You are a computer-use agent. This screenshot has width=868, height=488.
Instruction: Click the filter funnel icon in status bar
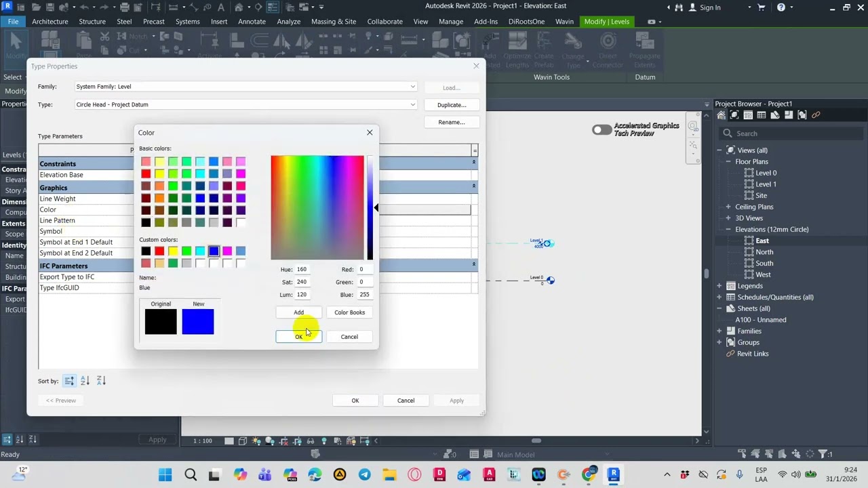[x=824, y=454]
